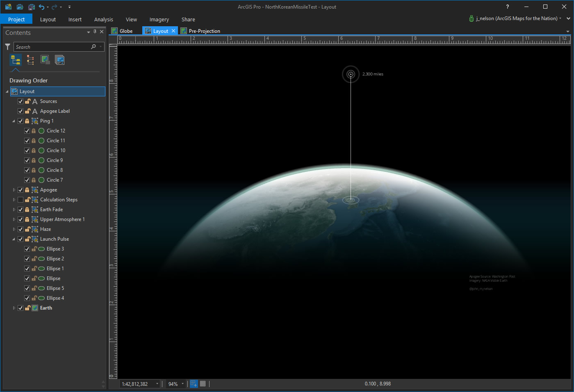Image resolution: width=574 pixels, height=392 pixels.
Task: Switch to the Globe view tab
Action: coord(126,31)
